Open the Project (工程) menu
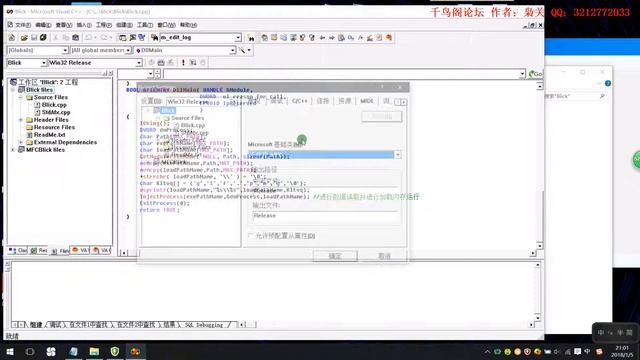Screen dimensions: 640x360 [x=104, y=25]
